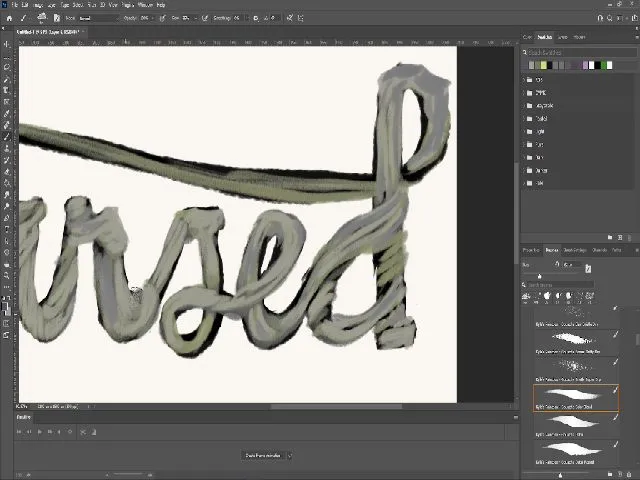Open the brush preset picker dropdown

[x=42, y=18]
